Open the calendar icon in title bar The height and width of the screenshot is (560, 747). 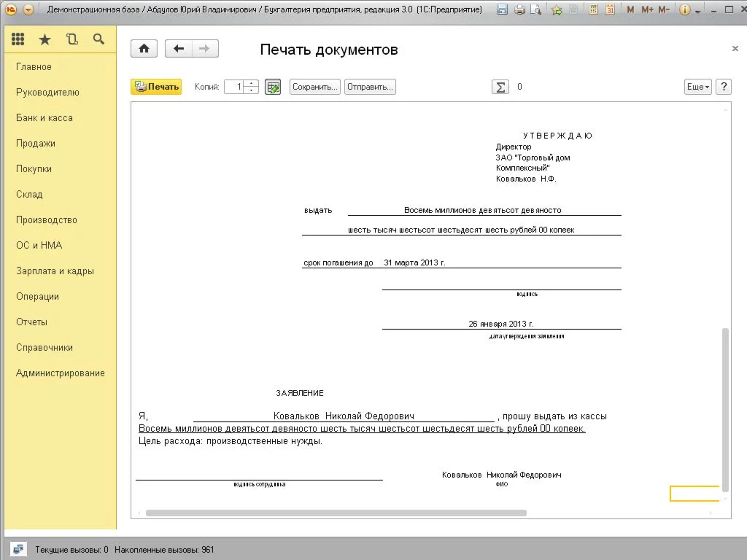click(x=610, y=9)
